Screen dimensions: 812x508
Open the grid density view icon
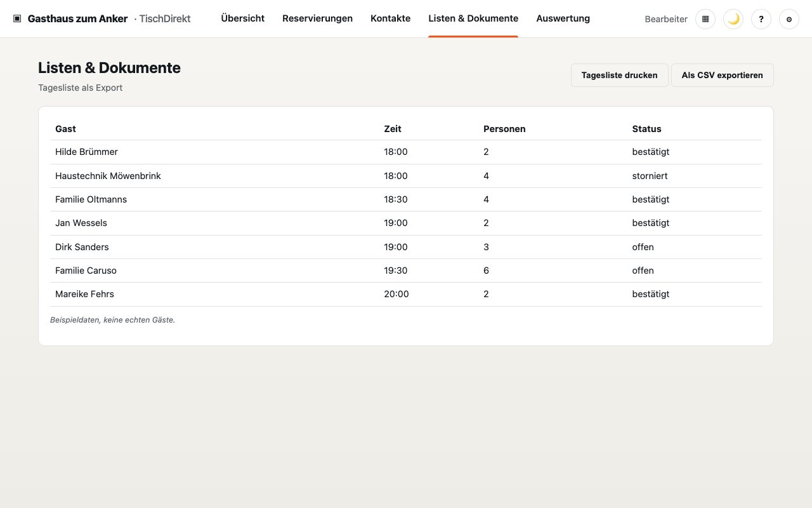tap(705, 19)
